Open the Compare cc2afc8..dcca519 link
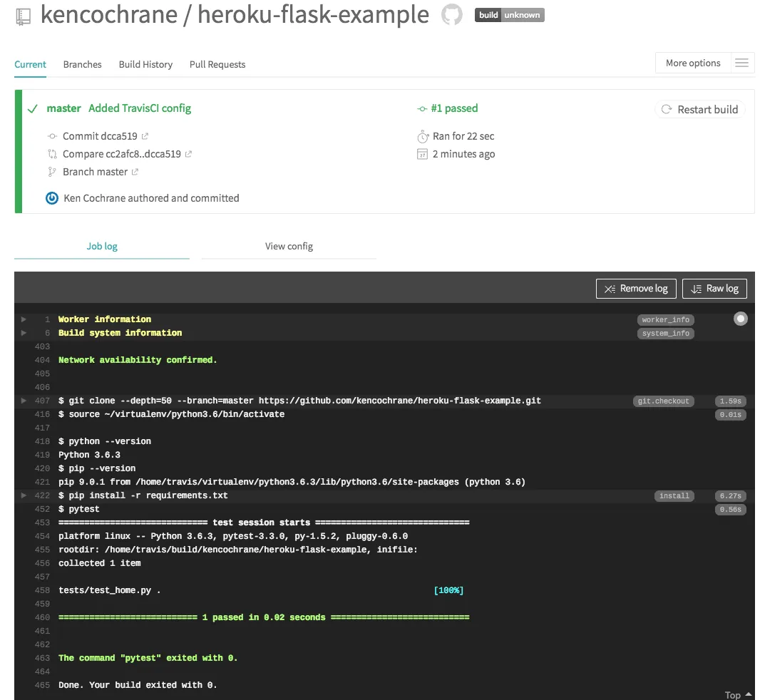Image resolution: width=760 pixels, height=700 pixels. point(122,154)
